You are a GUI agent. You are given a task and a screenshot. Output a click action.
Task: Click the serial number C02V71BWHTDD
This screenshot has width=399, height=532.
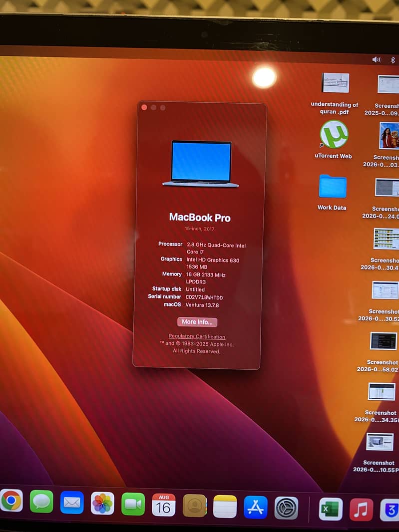tap(204, 297)
